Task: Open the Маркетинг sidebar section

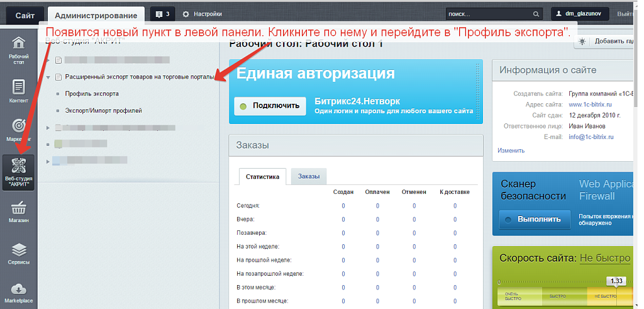Action: [x=18, y=130]
